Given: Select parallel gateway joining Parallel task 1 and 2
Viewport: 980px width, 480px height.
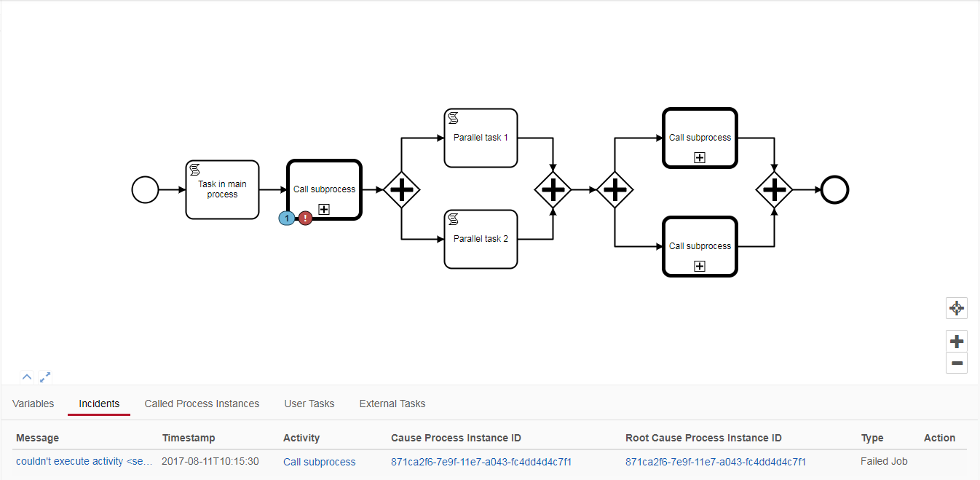Looking at the screenshot, I should 553,190.
